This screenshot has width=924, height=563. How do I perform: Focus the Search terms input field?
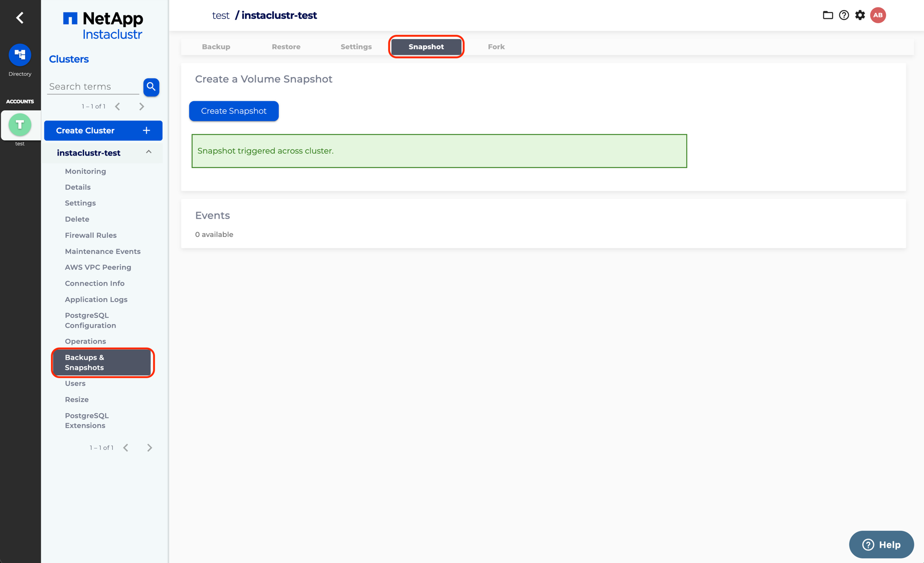[x=93, y=87]
